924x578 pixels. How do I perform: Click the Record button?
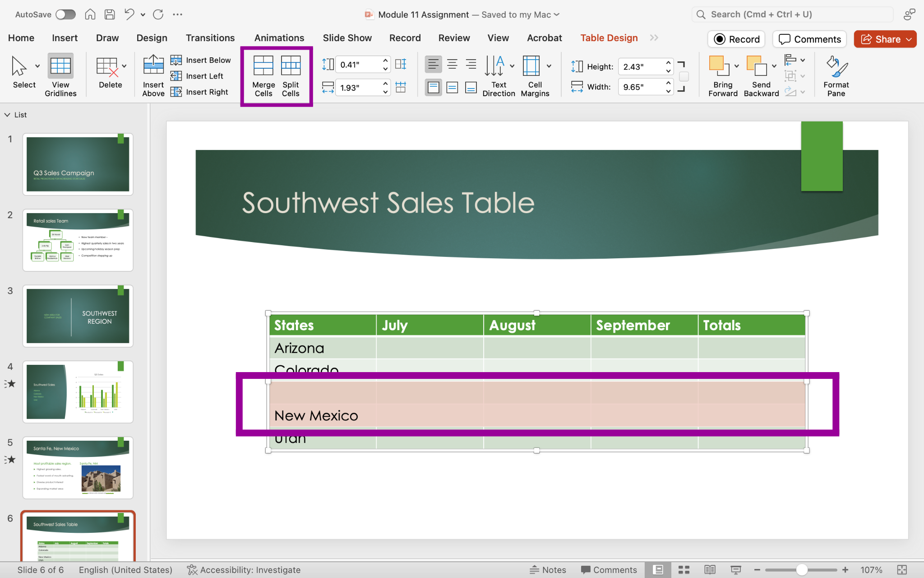click(736, 39)
